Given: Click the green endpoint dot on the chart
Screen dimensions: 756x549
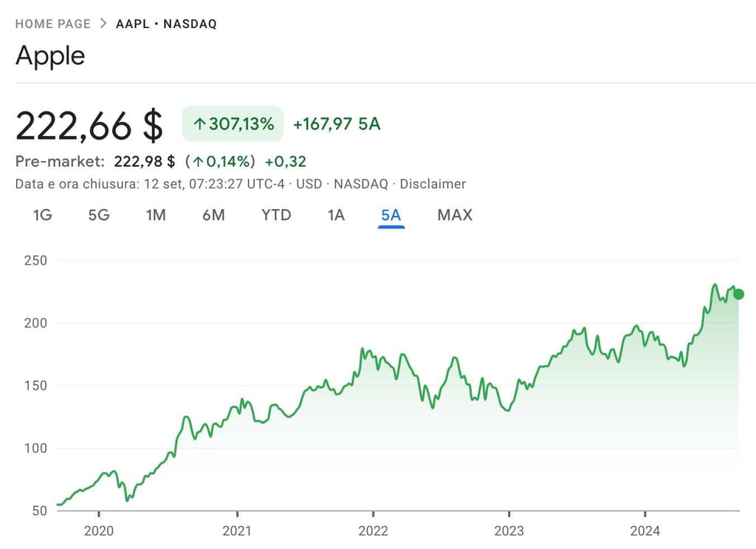Looking at the screenshot, I should click(738, 294).
